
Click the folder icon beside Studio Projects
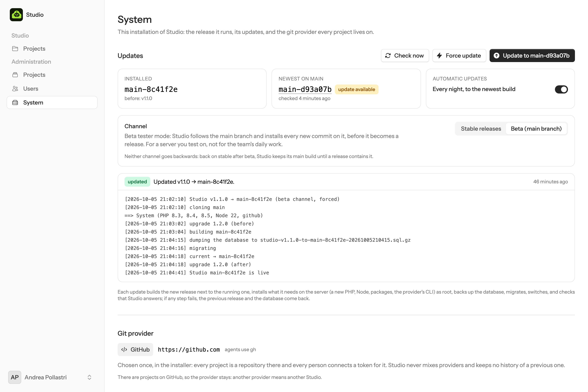pos(15,49)
